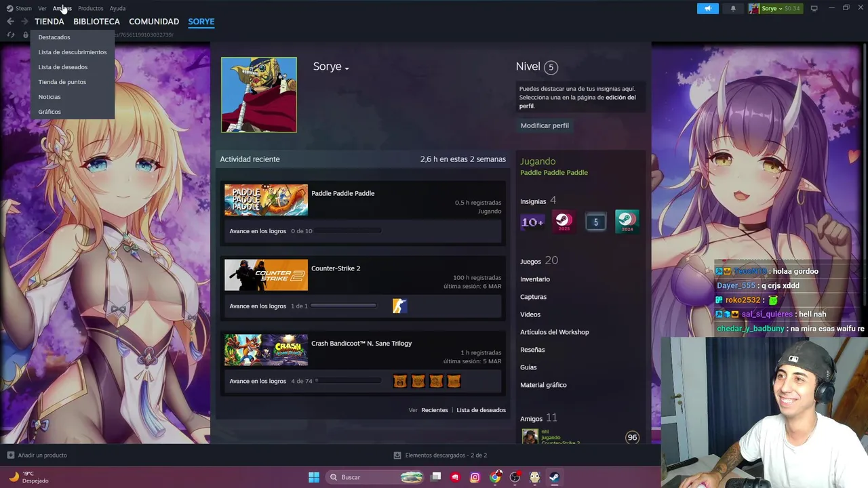This screenshot has width=868, height=488.
Task: Click the downloads icon in status bar
Action: coord(397,455)
